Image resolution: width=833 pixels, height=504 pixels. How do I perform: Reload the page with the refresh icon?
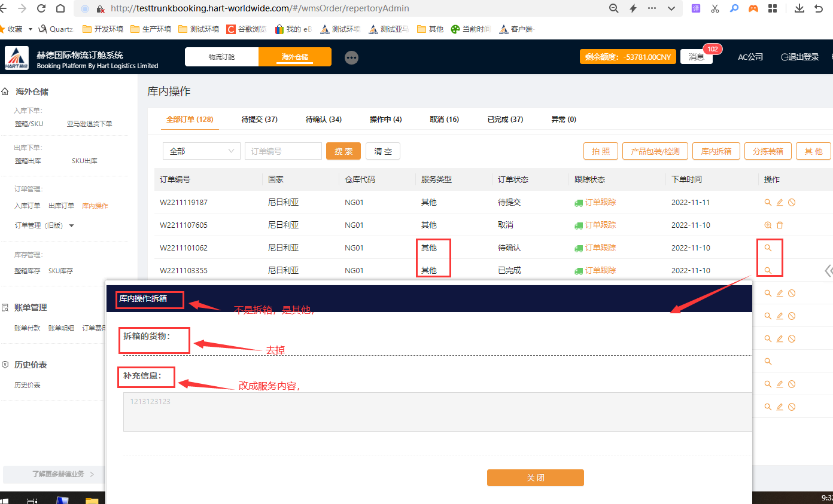(41, 8)
